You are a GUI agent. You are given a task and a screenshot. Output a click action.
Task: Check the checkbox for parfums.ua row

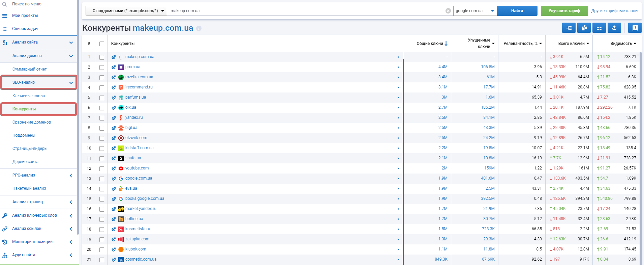pos(102,98)
